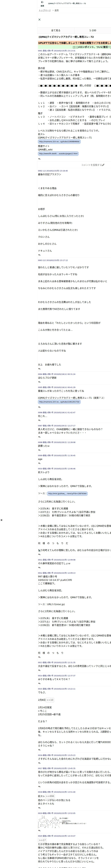Close the ad with the X below breadcrumbs

tap(39, 20)
